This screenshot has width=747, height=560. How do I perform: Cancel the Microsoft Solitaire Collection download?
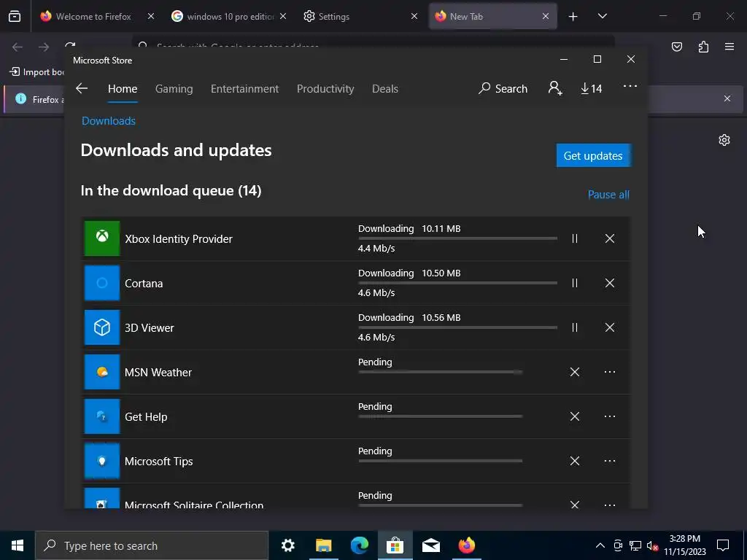pos(575,505)
